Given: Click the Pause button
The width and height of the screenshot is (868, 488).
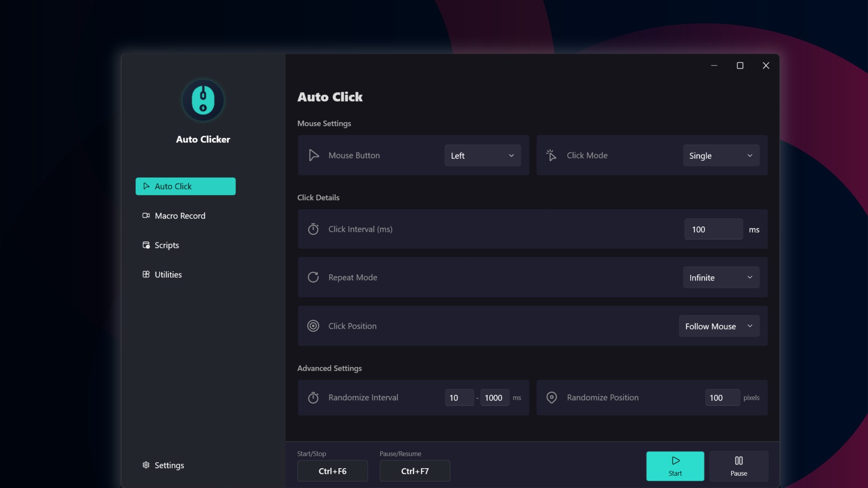Looking at the screenshot, I should 739,466.
